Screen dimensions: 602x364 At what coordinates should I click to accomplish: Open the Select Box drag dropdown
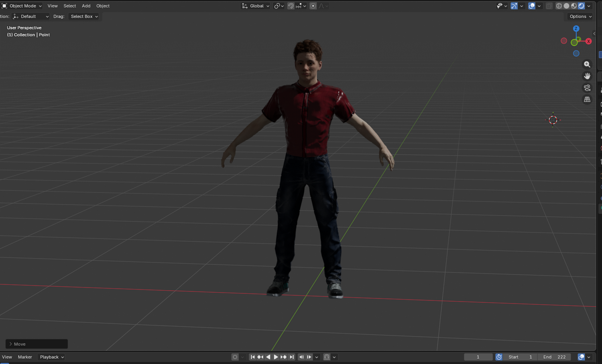coord(84,16)
